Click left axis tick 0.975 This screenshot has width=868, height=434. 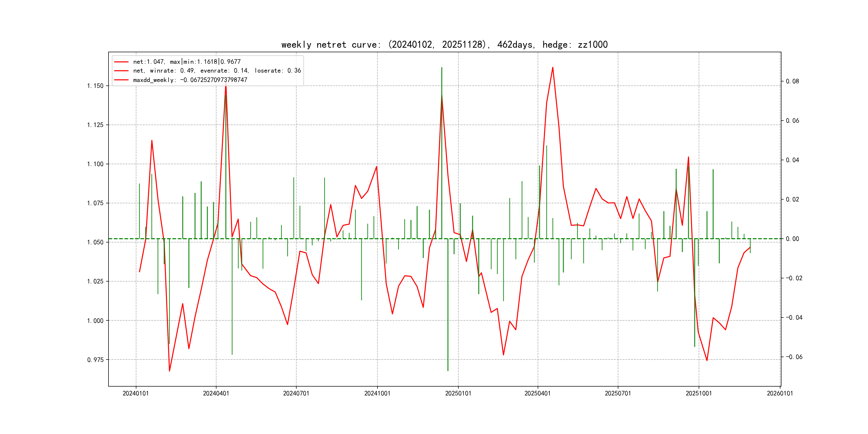(95, 360)
